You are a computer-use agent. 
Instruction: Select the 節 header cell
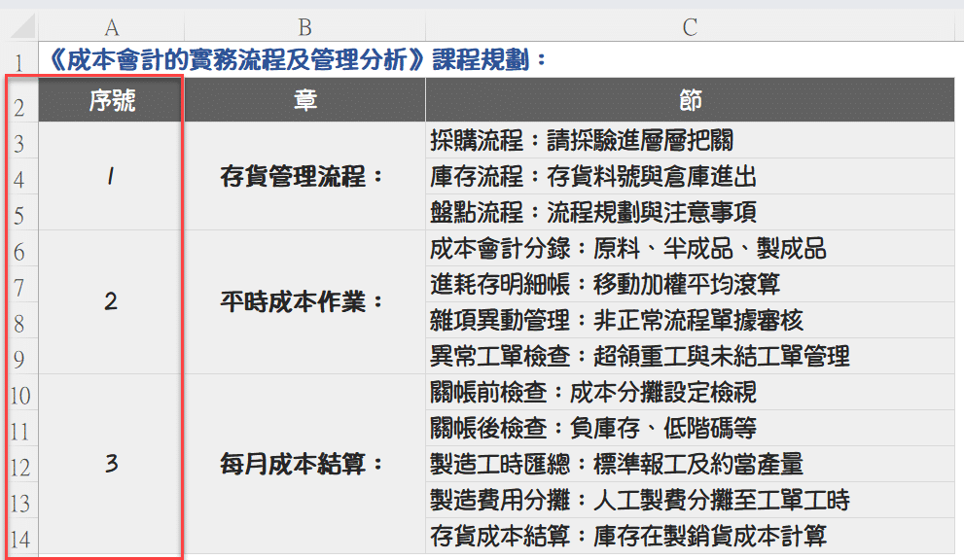(690, 100)
